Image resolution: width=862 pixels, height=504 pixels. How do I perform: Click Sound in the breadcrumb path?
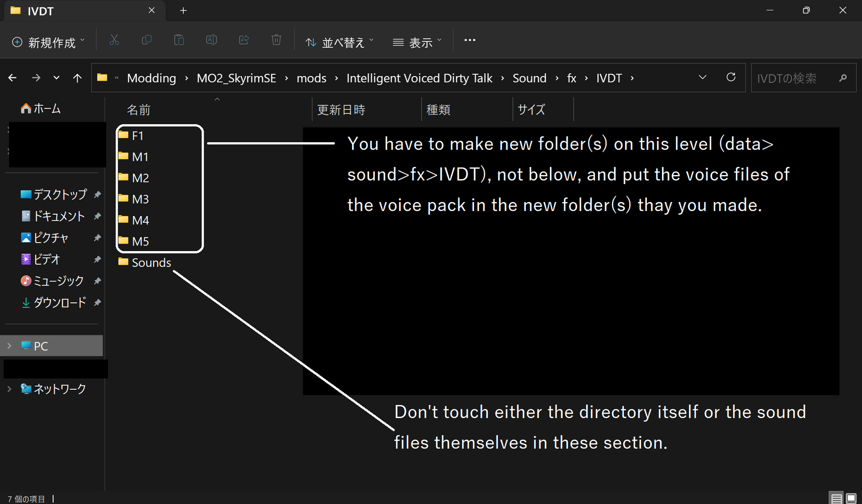tap(530, 78)
